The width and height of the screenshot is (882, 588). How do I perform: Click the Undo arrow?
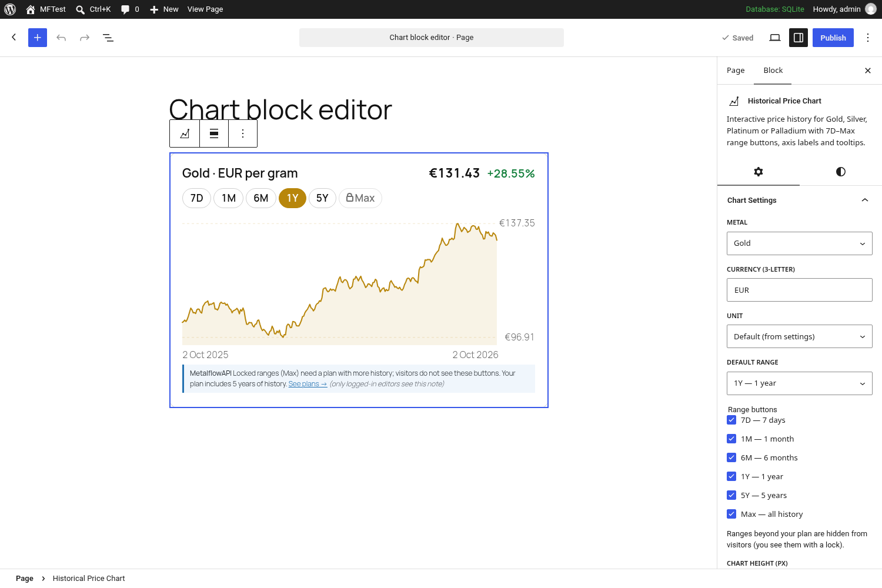point(61,38)
